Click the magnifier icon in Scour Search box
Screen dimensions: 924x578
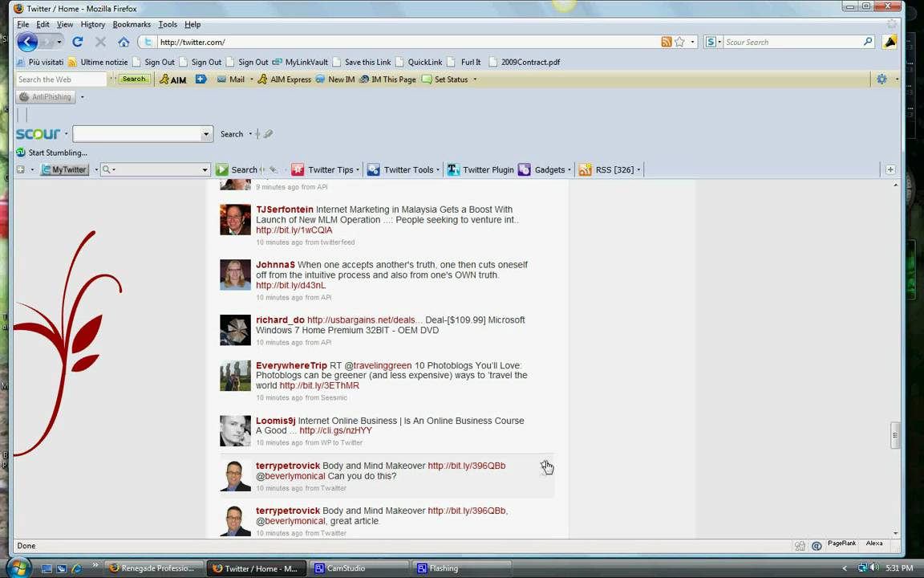pyautogui.click(x=867, y=41)
